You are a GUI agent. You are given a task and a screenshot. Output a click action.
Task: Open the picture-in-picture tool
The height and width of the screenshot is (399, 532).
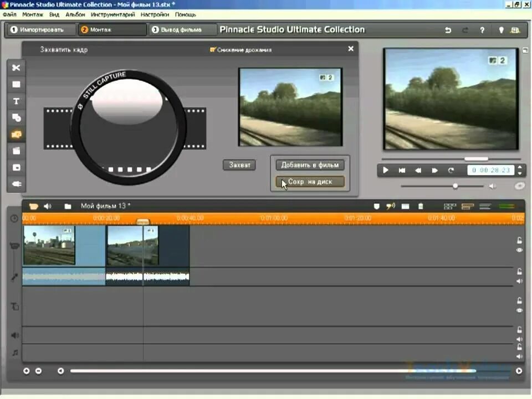16,167
